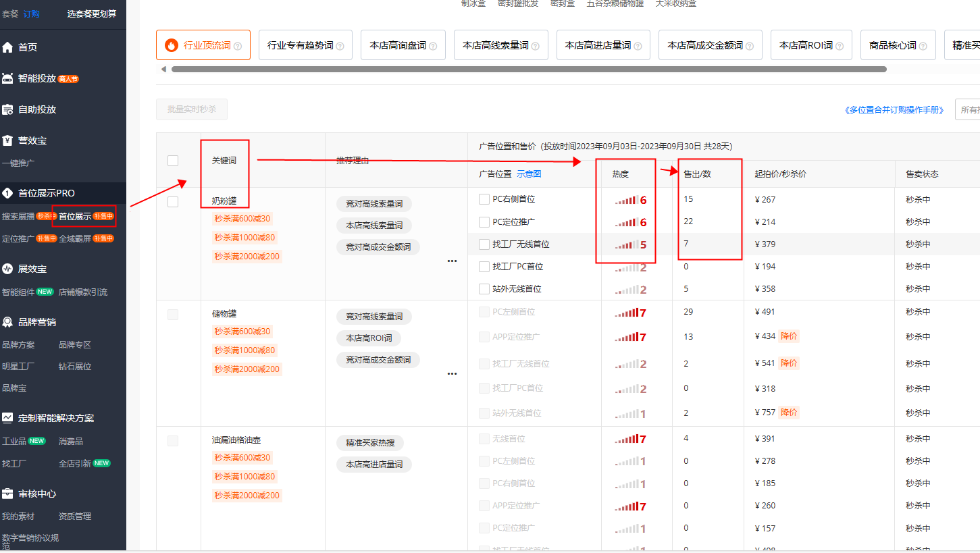The height and width of the screenshot is (553, 980).
Task: Check PC左侧首位 under 储物罐
Action: click(484, 312)
